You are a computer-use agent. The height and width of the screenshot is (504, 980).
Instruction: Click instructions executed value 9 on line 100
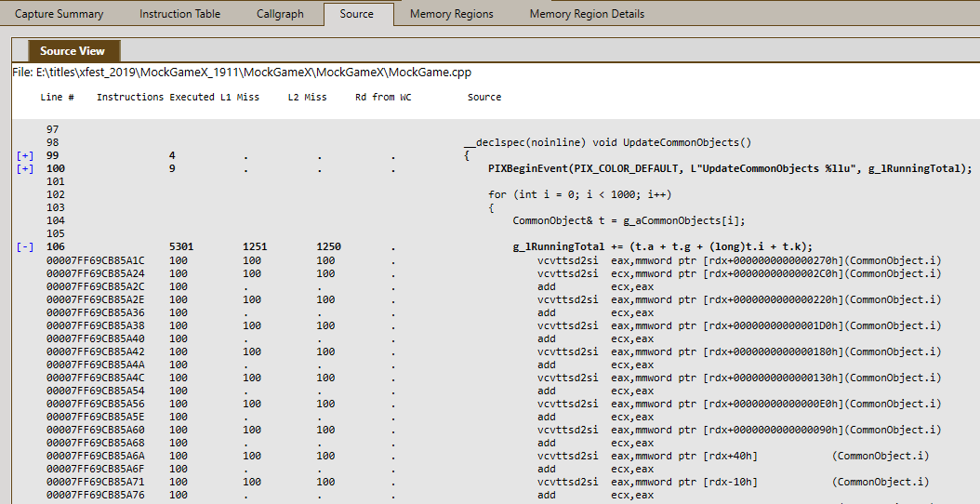point(172,169)
